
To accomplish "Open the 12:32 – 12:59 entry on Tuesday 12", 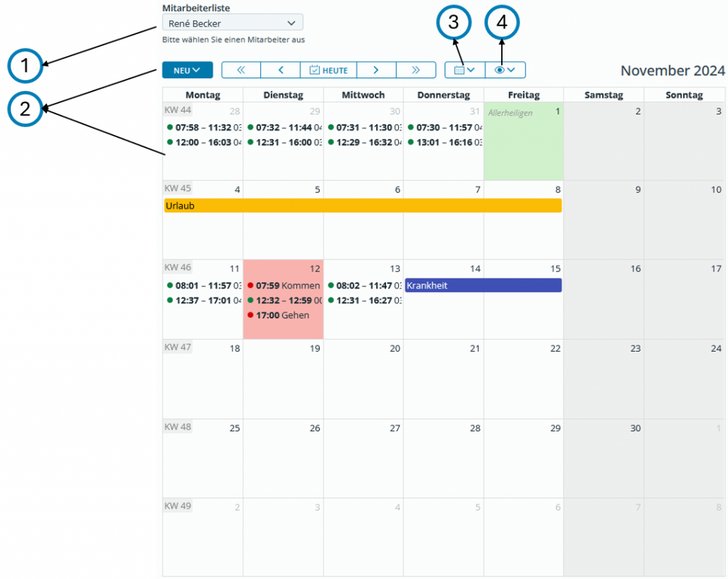I will 283,301.
